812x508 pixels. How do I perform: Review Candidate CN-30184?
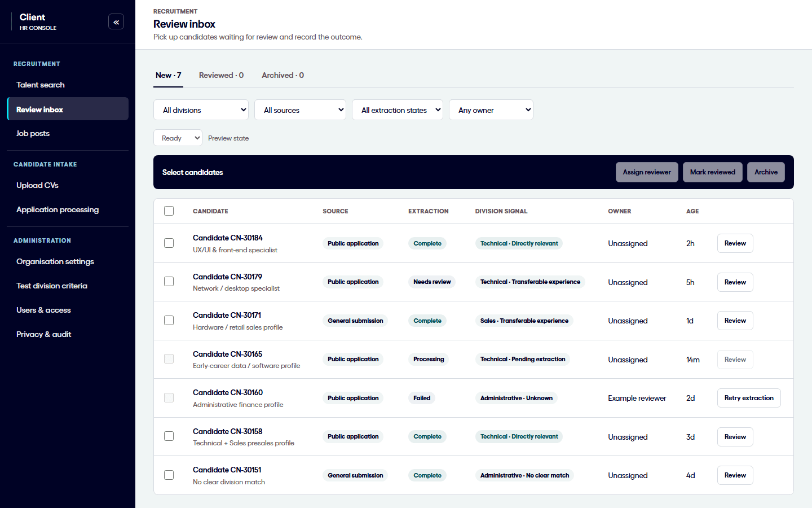pos(735,243)
